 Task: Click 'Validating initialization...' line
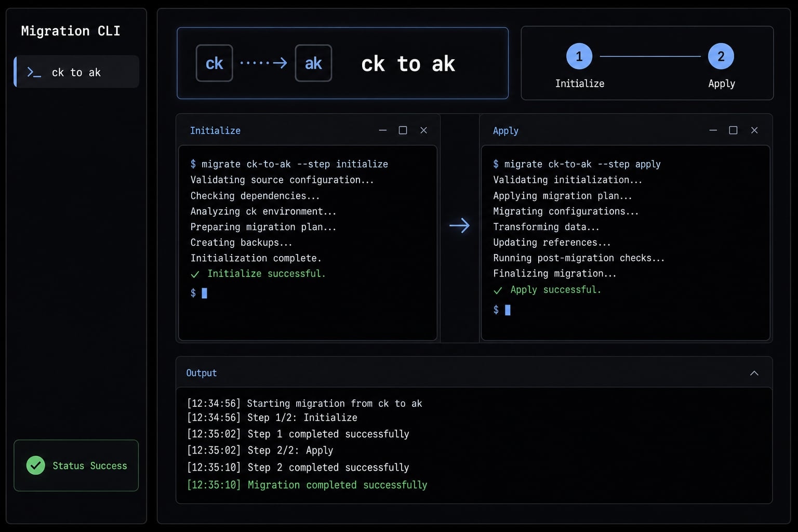click(568, 180)
